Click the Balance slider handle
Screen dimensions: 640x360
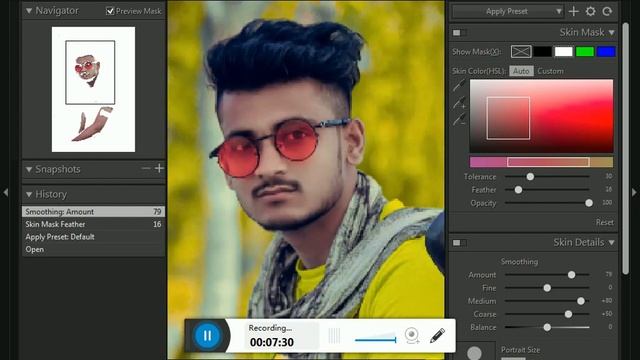tap(547, 327)
